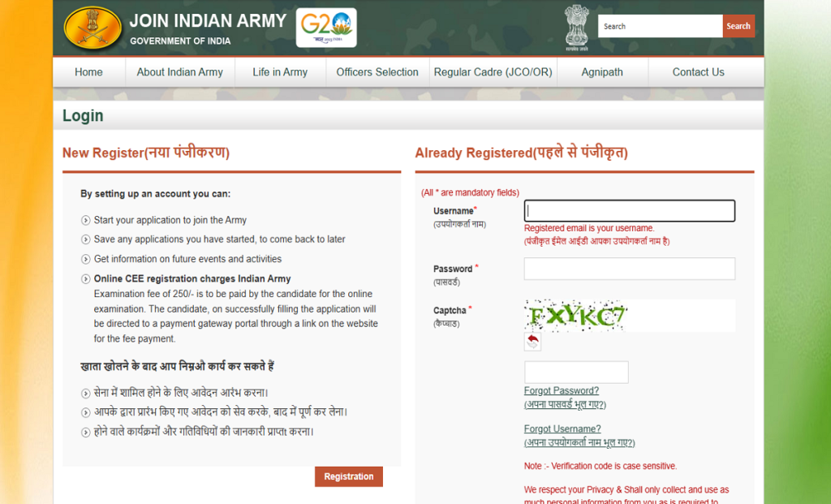Click the Hindi 'अपना उपयोगकर्ता नाम भूल गए?' link
Image resolution: width=831 pixels, height=504 pixels.
click(579, 442)
